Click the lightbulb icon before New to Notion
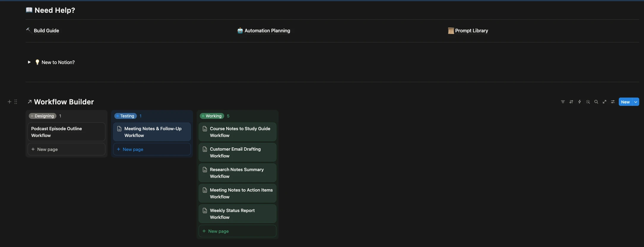This screenshot has width=644, height=247. 37,62
